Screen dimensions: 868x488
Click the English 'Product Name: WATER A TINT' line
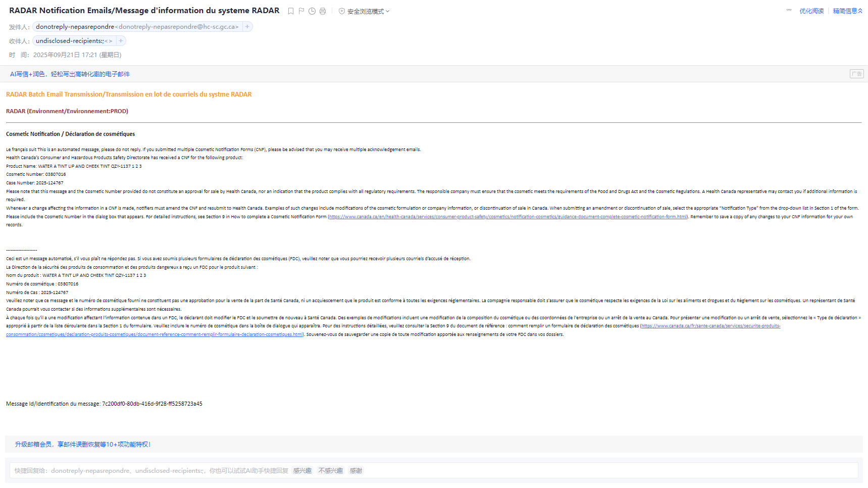pos(74,166)
